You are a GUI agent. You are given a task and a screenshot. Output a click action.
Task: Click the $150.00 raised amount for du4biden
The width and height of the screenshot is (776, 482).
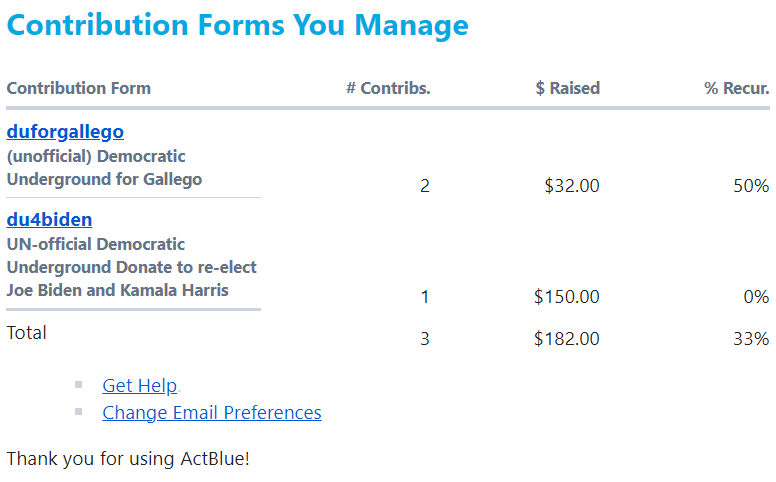(566, 297)
